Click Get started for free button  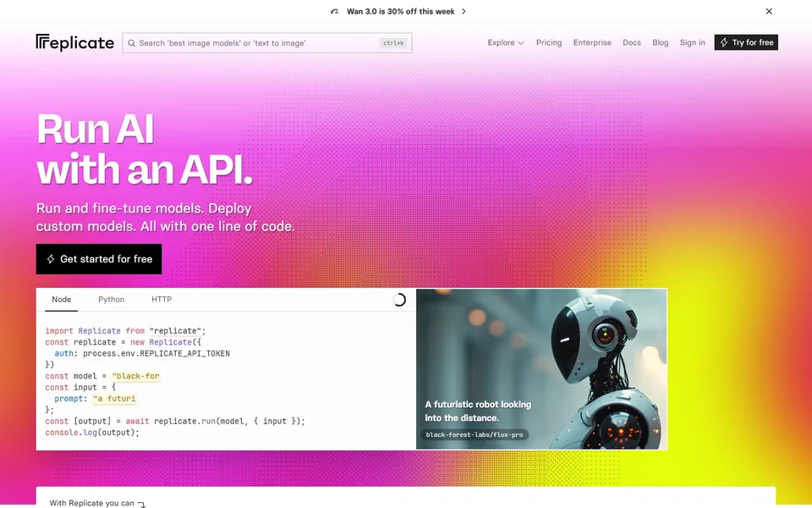99,259
